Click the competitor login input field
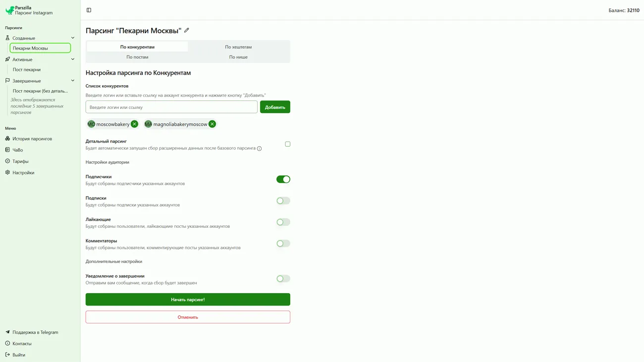The height and width of the screenshot is (362, 644). pos(171,107)
